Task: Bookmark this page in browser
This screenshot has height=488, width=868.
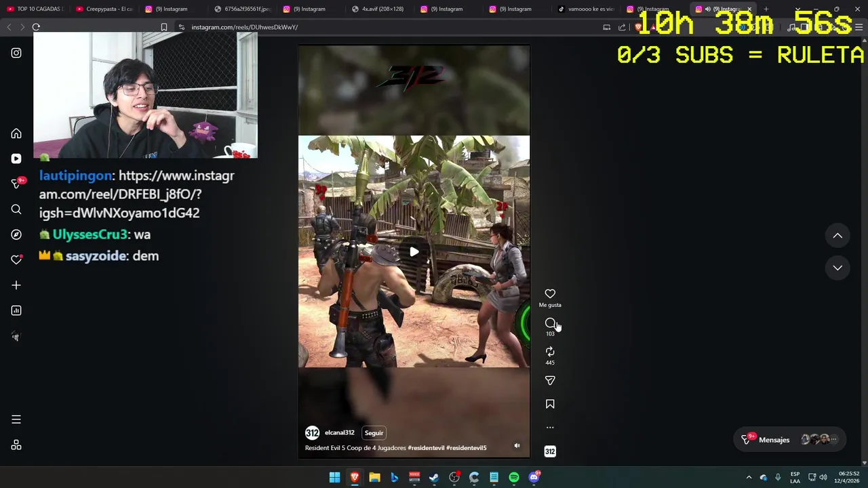Action: (x=163, y=27)
